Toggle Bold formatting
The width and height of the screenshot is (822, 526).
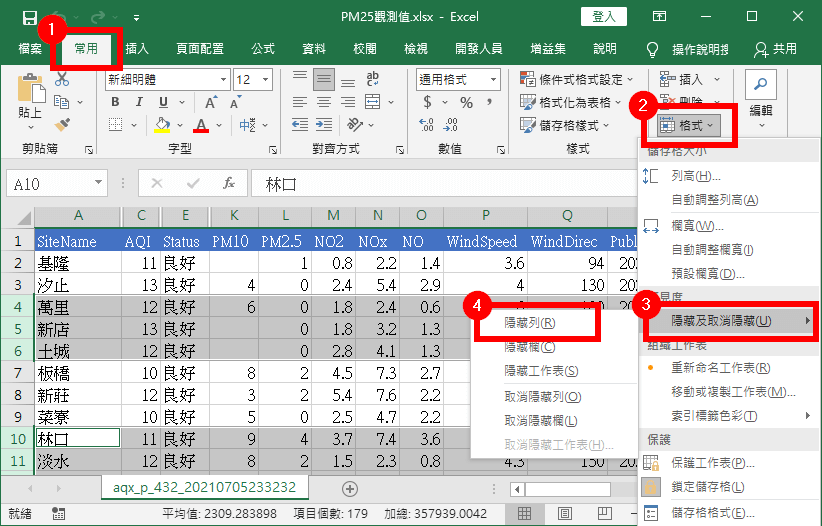(x=115, y=102)
